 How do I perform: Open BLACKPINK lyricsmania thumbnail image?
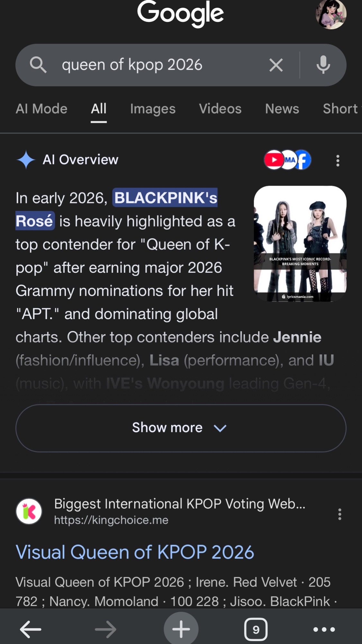(300, 244)
